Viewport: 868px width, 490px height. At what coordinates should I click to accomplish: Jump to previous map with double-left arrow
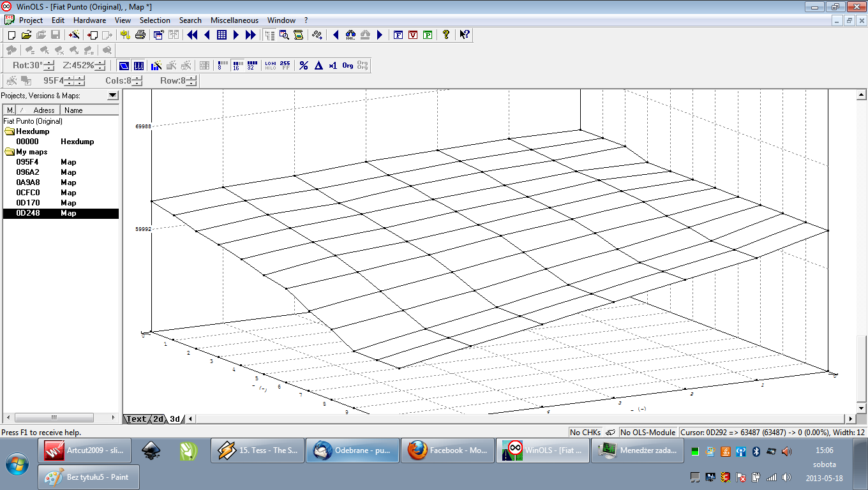tap(192, 35)
